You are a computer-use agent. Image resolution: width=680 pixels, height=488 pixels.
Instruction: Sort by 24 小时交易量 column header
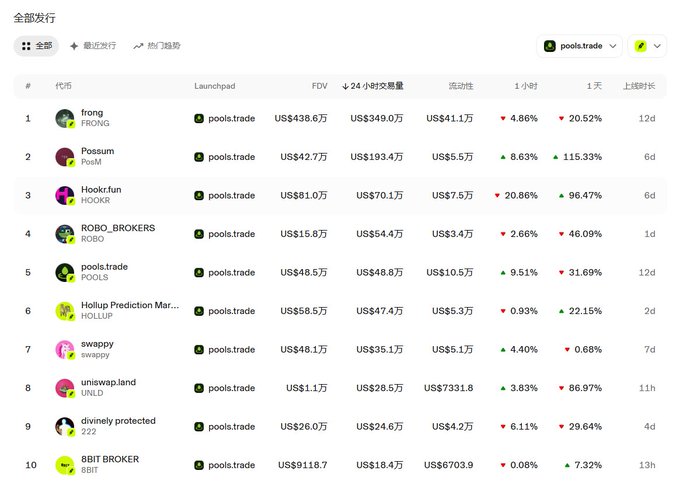tap(373, 86)
